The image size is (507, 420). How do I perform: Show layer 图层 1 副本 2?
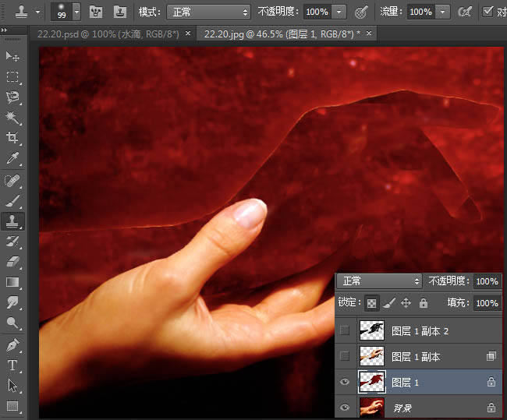345,330
